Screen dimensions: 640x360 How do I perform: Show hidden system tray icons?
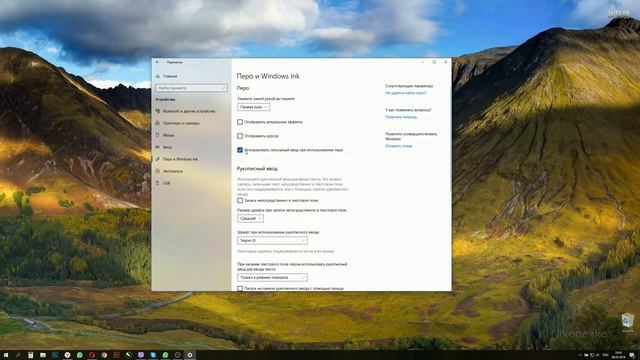coord(580,355)
